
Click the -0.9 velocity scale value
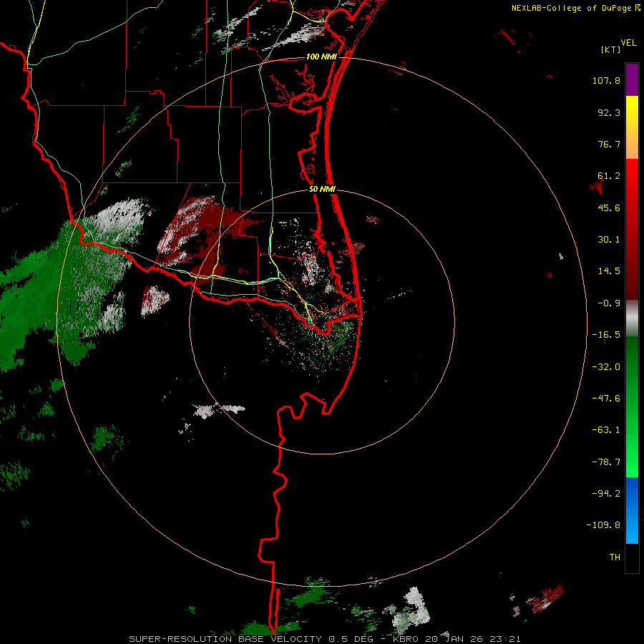click(609, 303)
